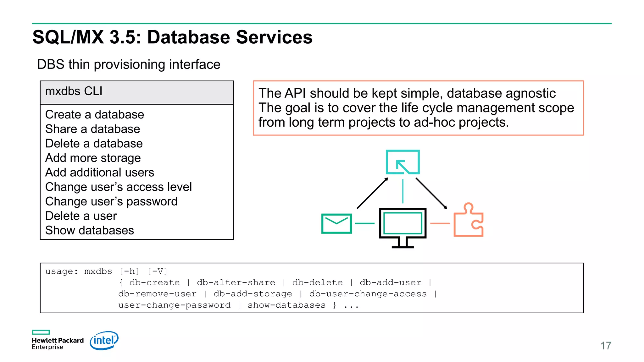The height and width of the screenshot is (362, 644).
Task: Click the teal window with arrow icon
Action: 403,162
